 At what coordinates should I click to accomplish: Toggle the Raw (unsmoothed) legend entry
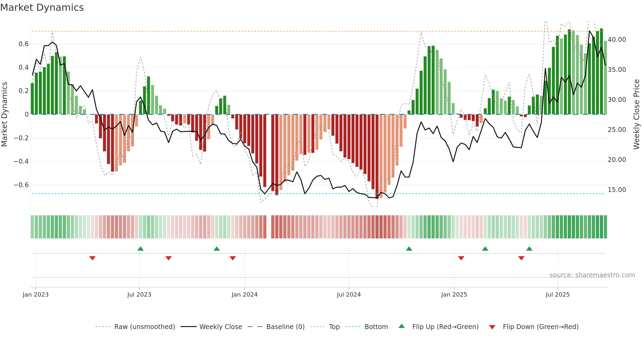135,327
